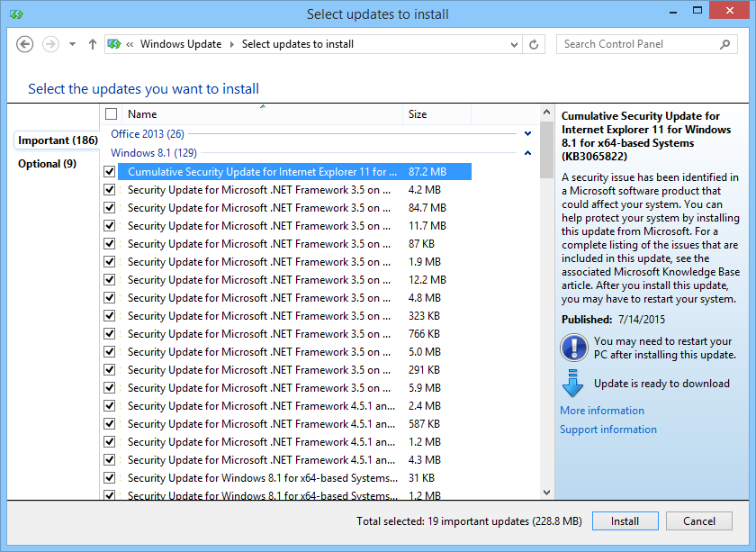This screenshot has height=552, width=756.
Task: Uncheck the 87 KB .NET Framework 3.5 update
Action: (110, 244)
